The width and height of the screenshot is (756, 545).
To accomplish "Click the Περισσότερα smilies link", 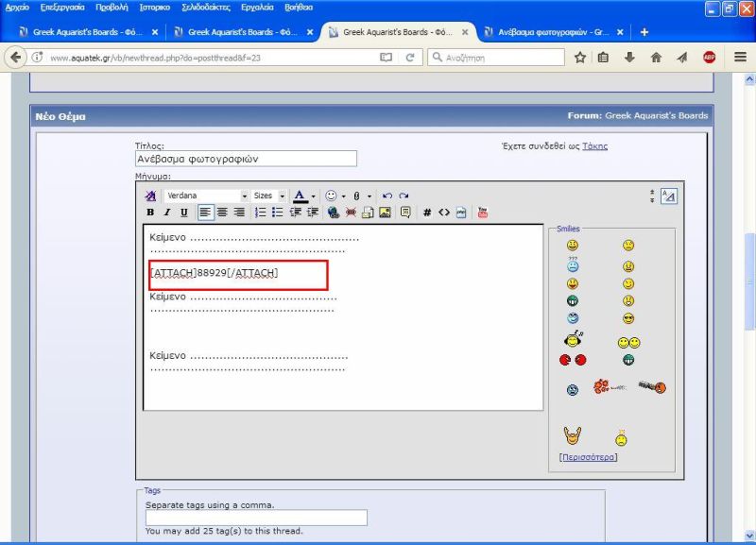I will click(x=589, y=457).
